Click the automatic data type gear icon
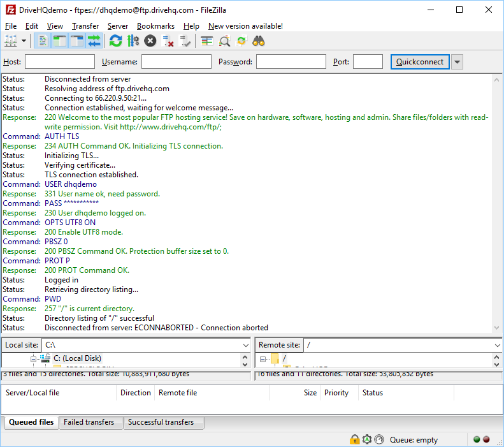 [x=367, y=439]
